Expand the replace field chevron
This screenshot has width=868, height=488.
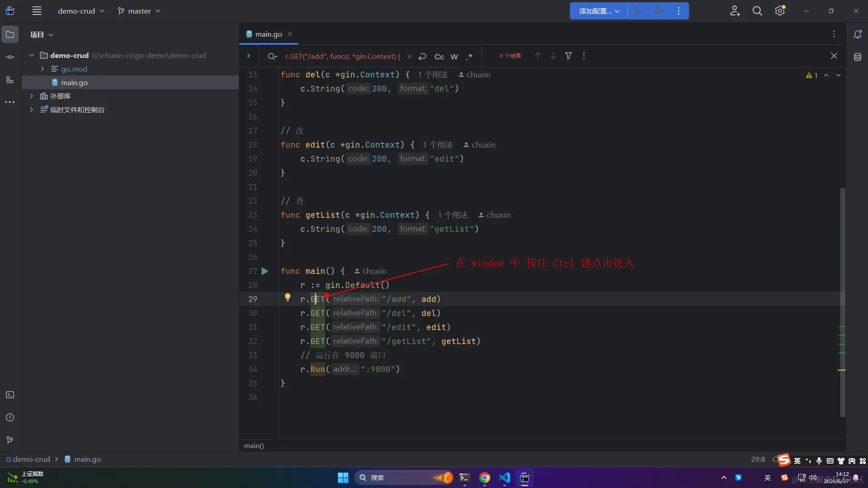click(248, 56)
